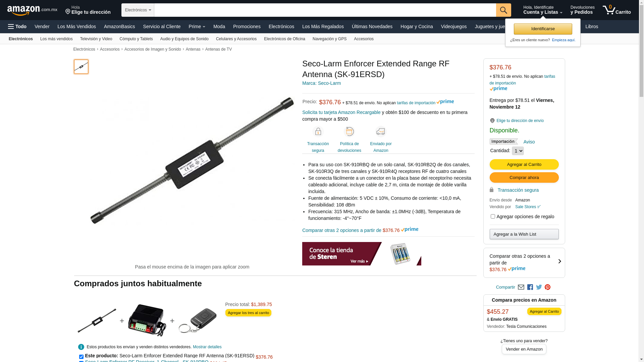The image size is (644, 362).
Task: Expand Comparar otras 2 opciones panel
Action: coord(524,263)
